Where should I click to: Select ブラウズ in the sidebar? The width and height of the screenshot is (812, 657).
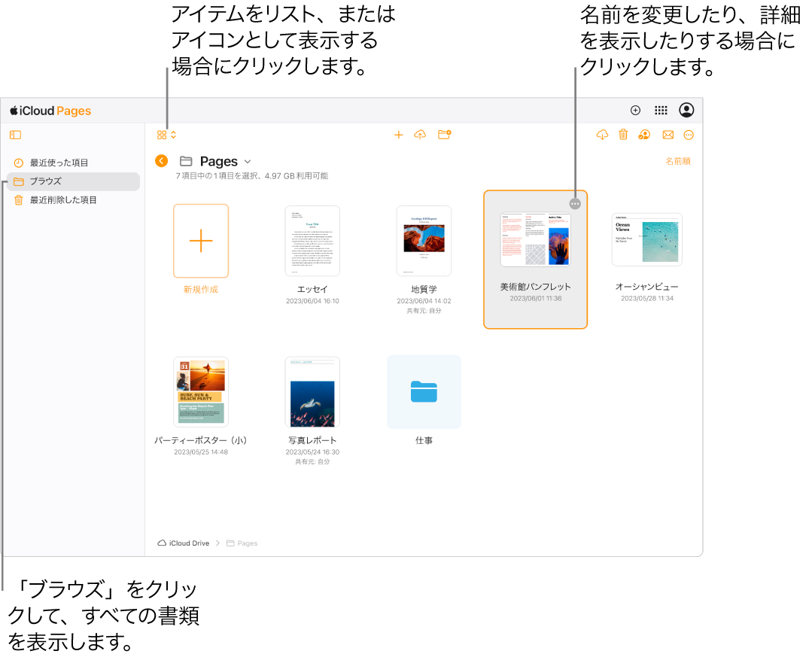[73, 181]
